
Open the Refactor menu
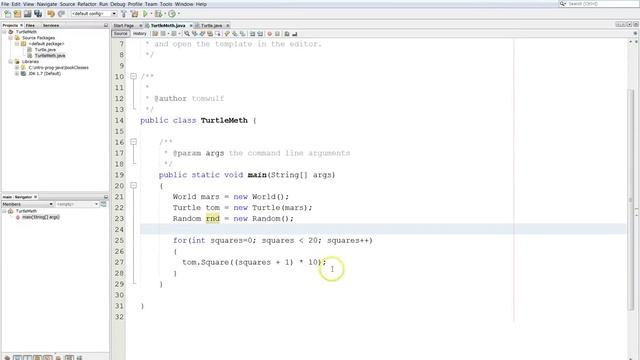87,4
